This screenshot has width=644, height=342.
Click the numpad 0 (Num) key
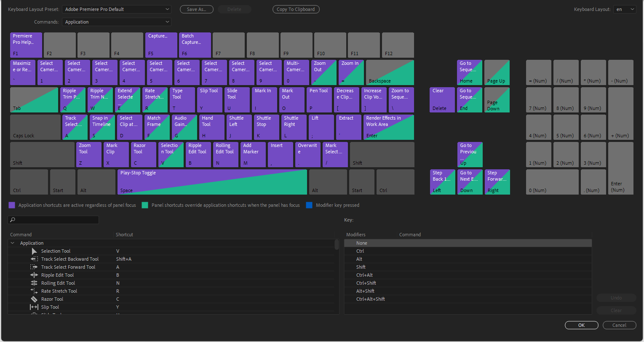552,182
